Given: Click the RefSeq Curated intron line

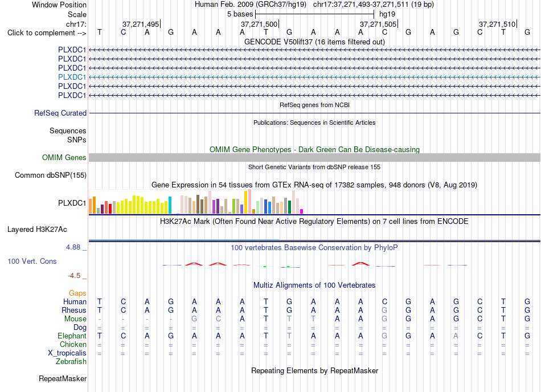Looking at the screenshot, I should click(314, 113).
